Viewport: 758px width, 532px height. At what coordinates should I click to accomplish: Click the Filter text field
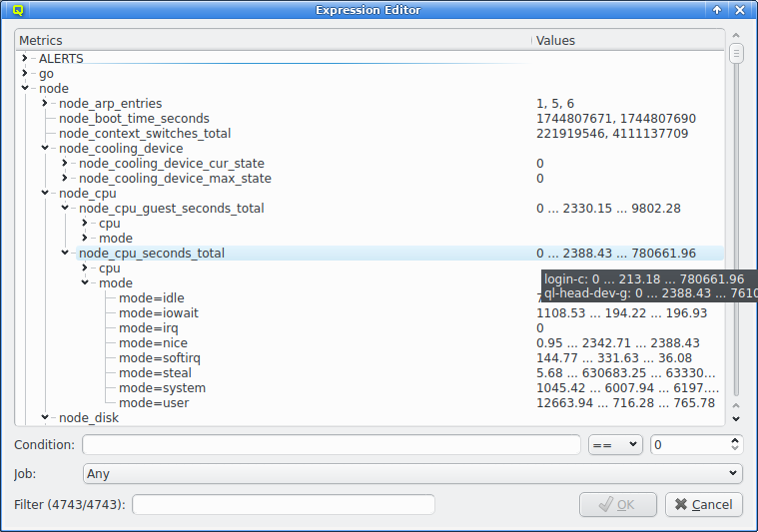[x=284, y=504]
